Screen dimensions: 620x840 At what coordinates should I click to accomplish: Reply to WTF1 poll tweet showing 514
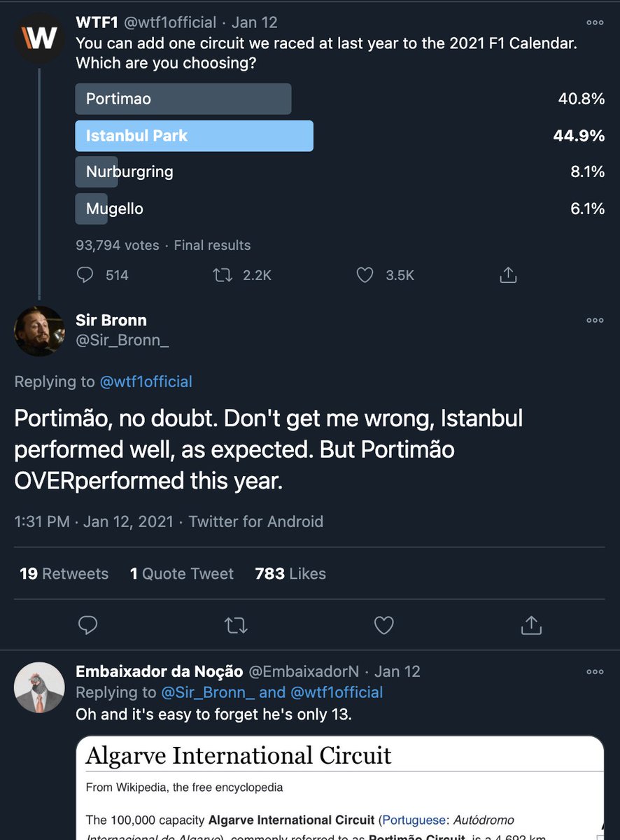tap(85, 275)
